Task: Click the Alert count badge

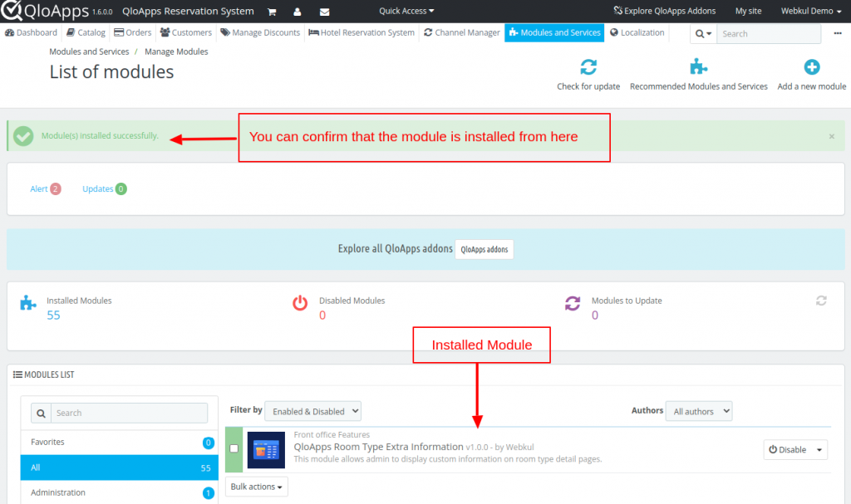Action: pos(56,188)
